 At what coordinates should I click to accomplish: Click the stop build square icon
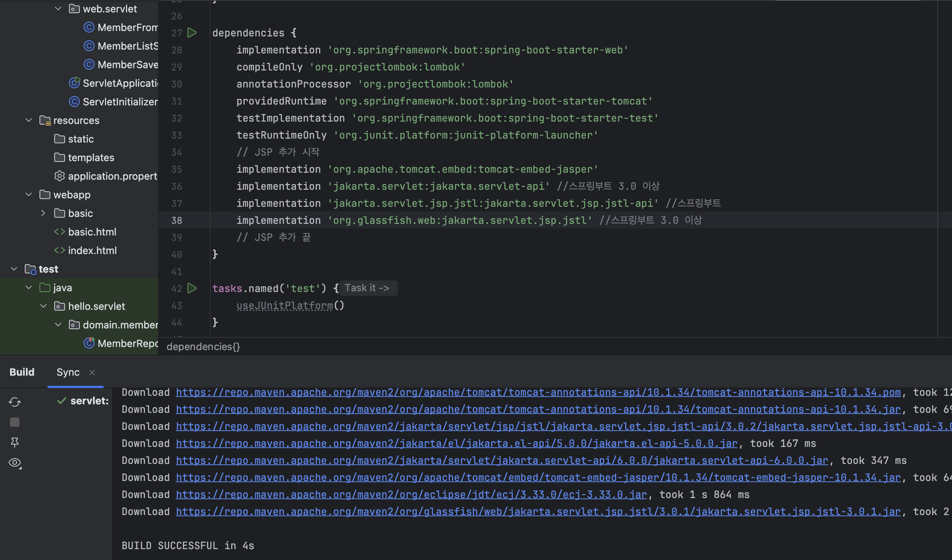(15, 422)
